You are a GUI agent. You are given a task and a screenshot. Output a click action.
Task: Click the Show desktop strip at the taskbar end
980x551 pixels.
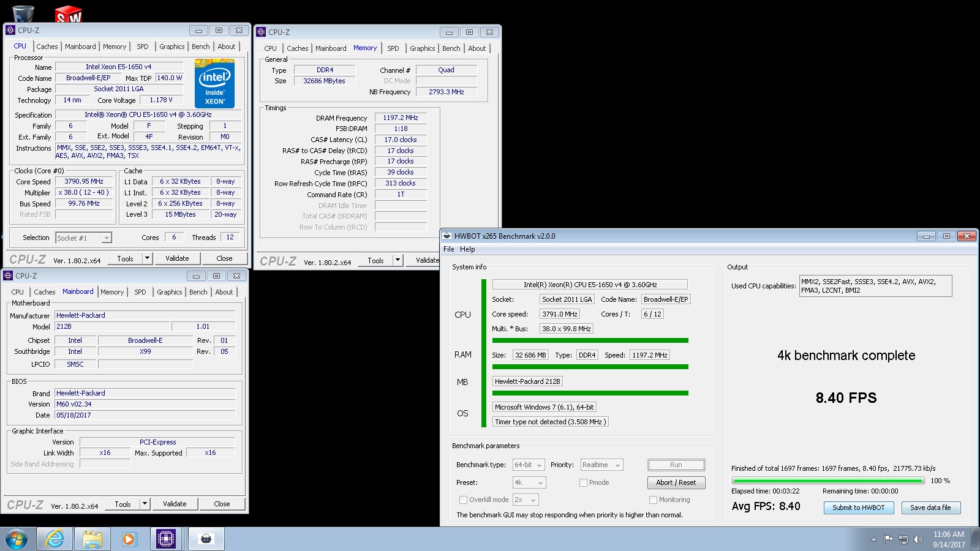[x=975, y=539]
